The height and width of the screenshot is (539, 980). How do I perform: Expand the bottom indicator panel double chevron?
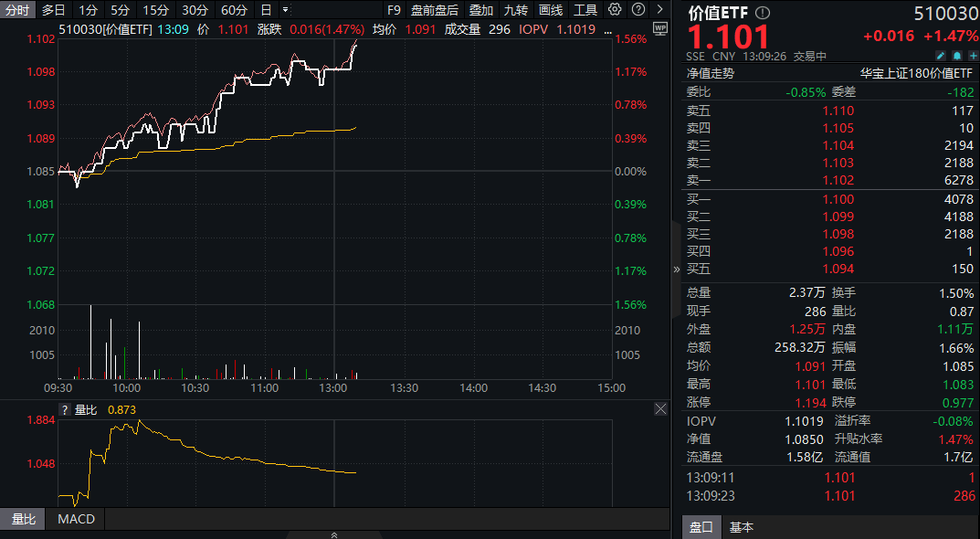click(334, 534)
